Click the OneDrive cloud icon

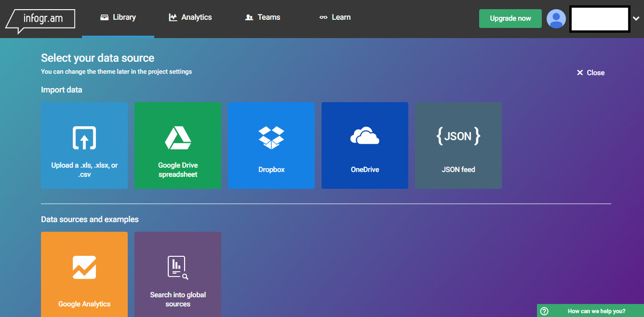coord(365,137)
